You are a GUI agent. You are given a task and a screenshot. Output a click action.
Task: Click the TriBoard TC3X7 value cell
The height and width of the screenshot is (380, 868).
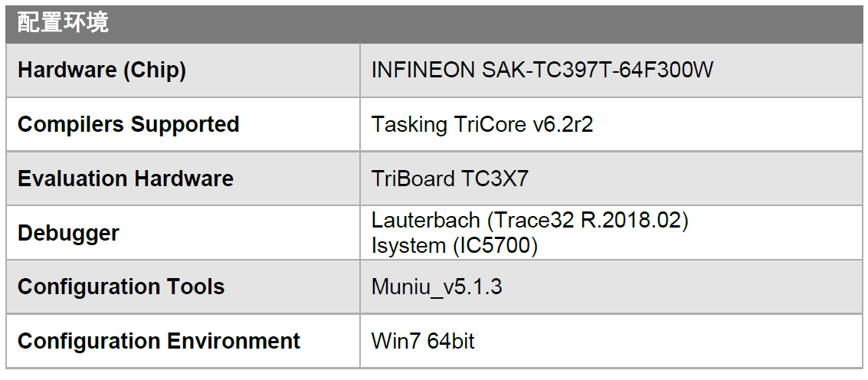(x=611, y=179)
